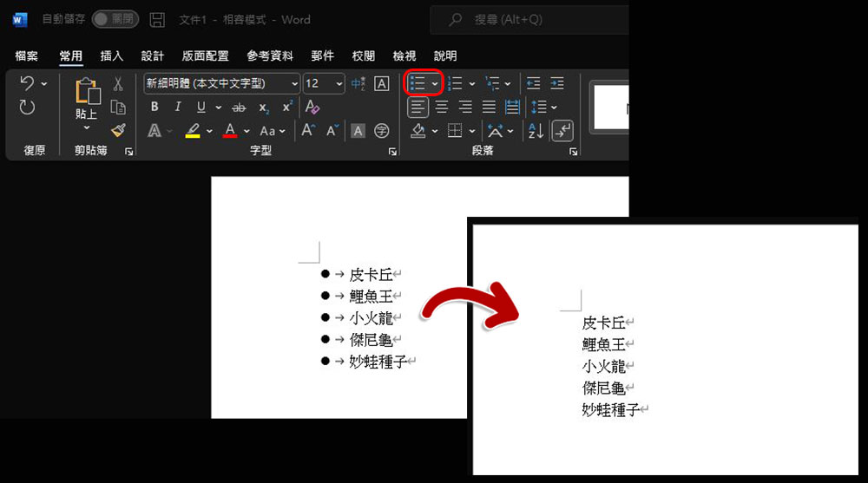Toggle the AutoSave switch
The height and width of the screenshot is (483, 868).
pos(115,19)
